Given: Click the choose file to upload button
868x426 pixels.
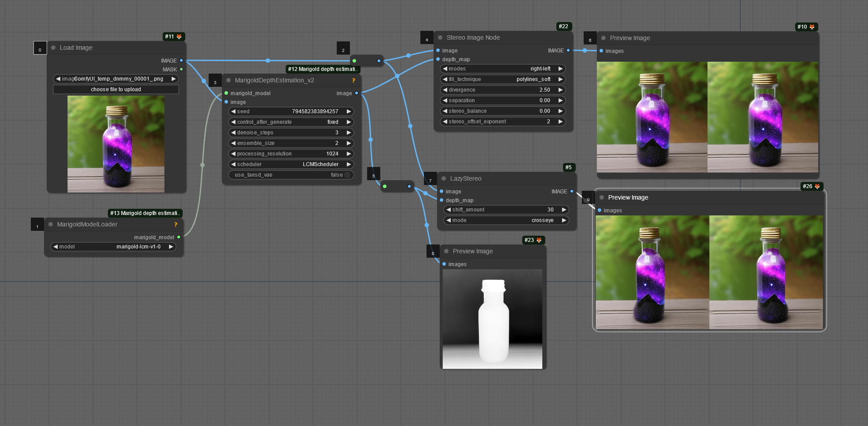Looking at the screenshot, I should click(x=116, y=89).
